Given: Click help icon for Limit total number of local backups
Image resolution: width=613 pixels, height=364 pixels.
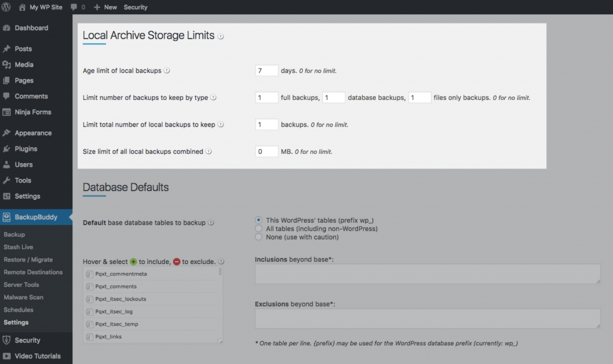Looking at the screenshot, I should 220,125.
